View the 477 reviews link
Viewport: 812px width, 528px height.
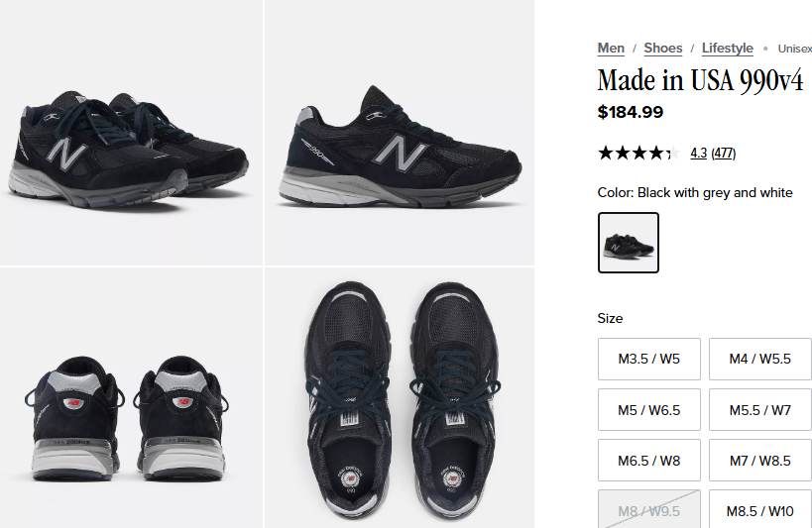point(724,154)
